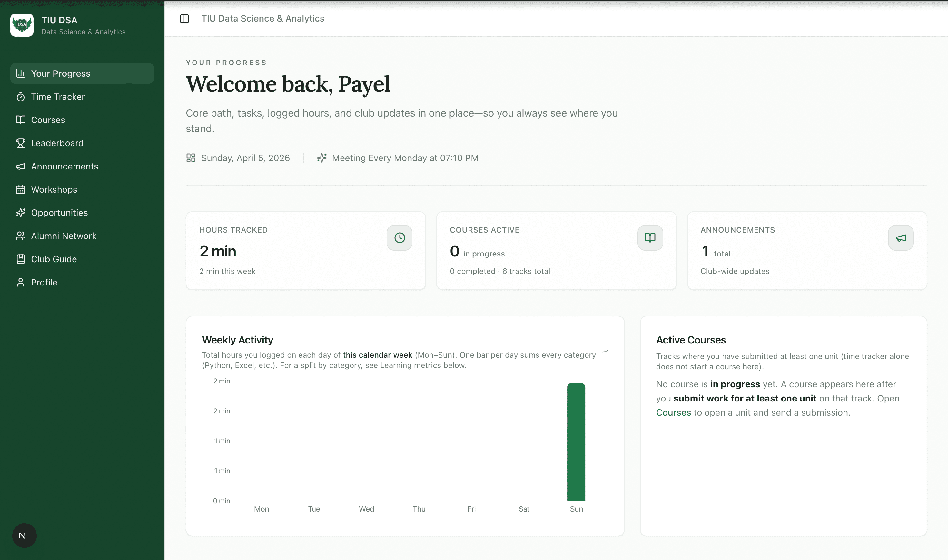Image resolution: width=948 pixels, height=560 pixels.
Task: Click the N avatar badge at bottom left
Action: pos(24,535)
